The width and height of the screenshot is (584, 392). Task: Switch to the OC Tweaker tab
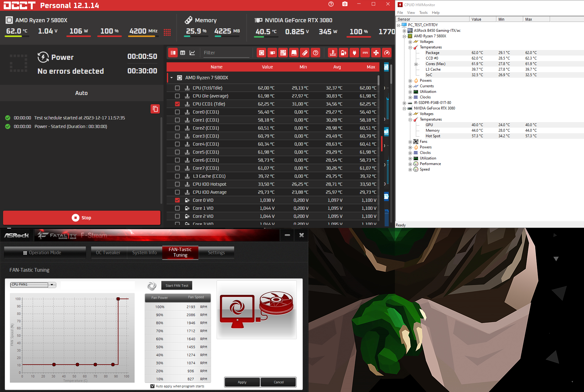(108, 253)
